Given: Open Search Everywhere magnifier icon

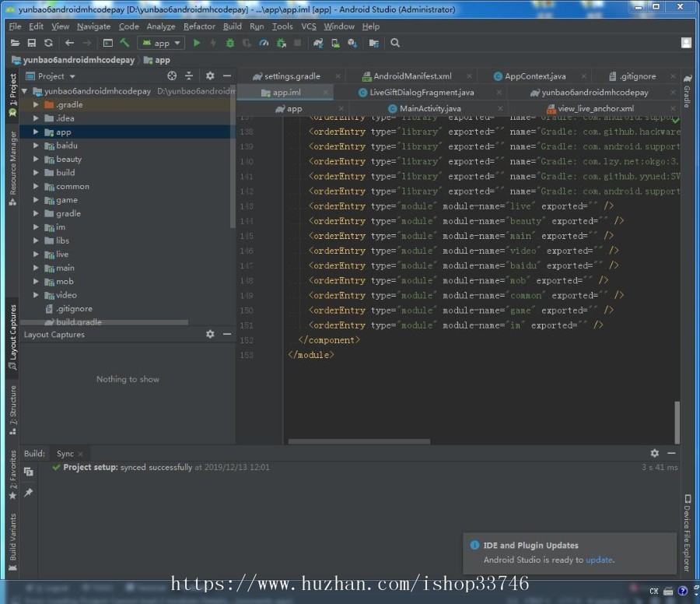Looking at the screenshot, I should point(395,44).
